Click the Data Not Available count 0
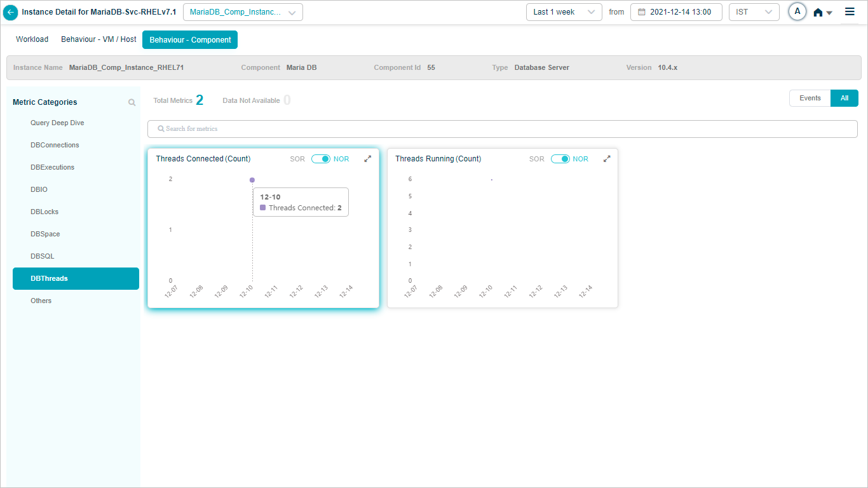The image size is (868, 488). coord(287,100)
